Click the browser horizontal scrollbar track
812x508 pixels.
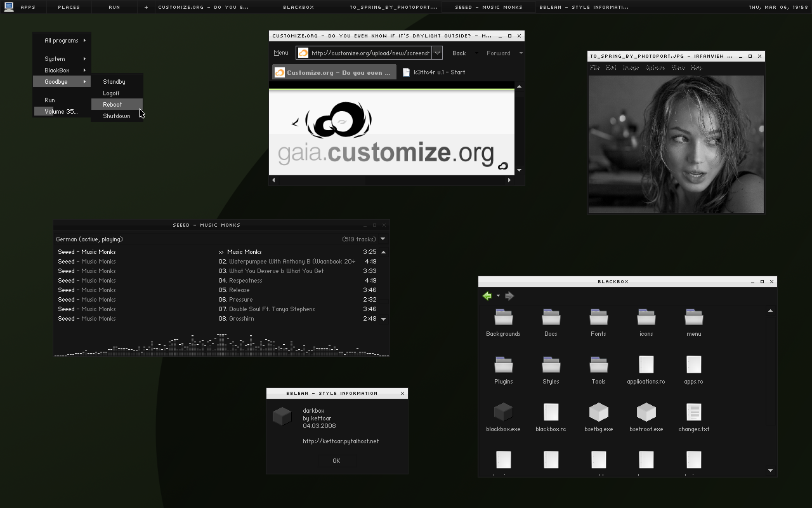coord(391,180)
